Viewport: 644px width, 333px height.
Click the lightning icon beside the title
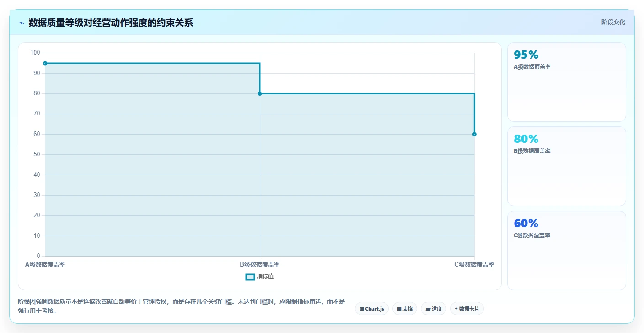point(21,23)
